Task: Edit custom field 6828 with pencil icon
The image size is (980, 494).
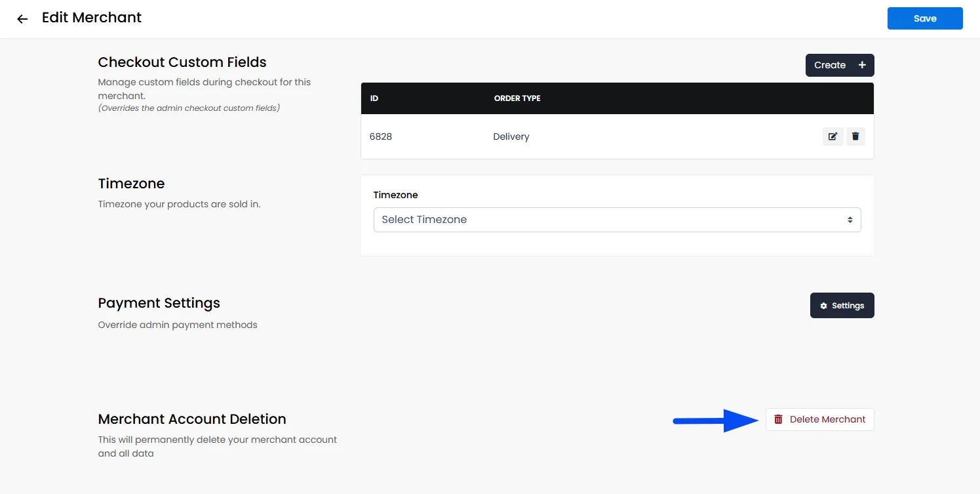Action: tap(833, 136)
